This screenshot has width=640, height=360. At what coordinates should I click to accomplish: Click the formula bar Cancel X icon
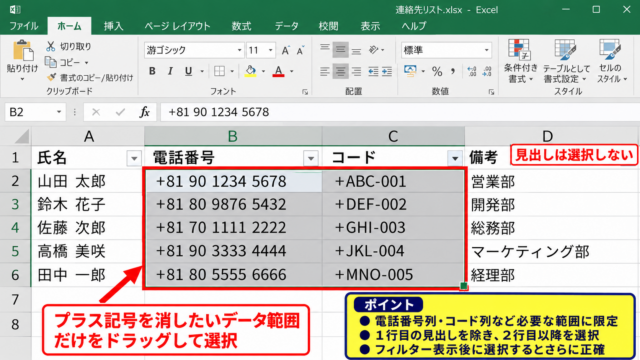click(96, 112)
